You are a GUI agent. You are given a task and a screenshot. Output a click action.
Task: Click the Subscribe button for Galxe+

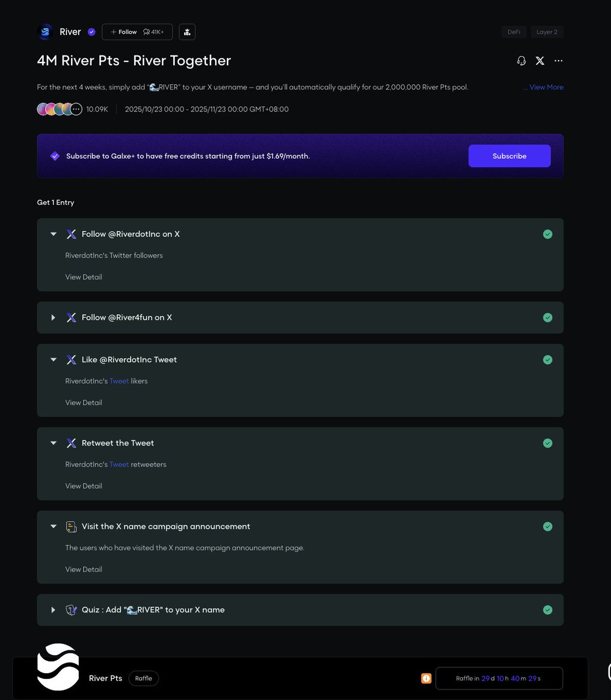[509, 156]
